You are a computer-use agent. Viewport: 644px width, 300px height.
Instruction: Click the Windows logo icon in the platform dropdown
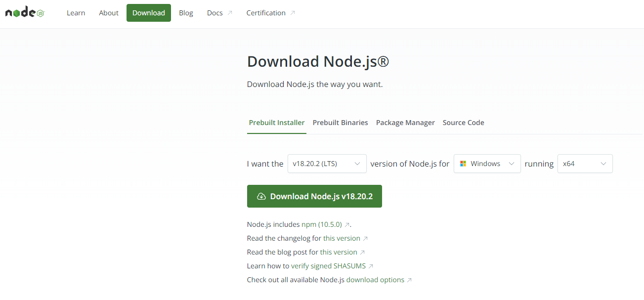[463, 164]
